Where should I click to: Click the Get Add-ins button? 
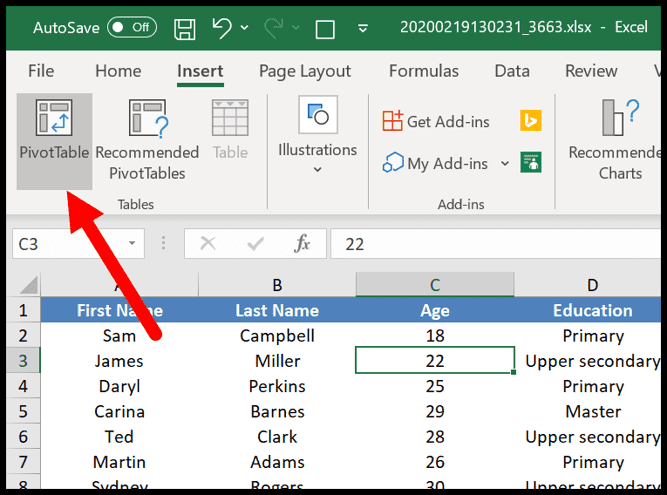436,121
